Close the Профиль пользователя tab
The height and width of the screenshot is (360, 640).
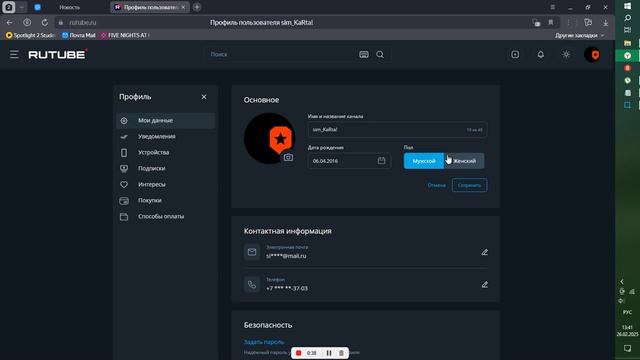[x=183, y=7]
